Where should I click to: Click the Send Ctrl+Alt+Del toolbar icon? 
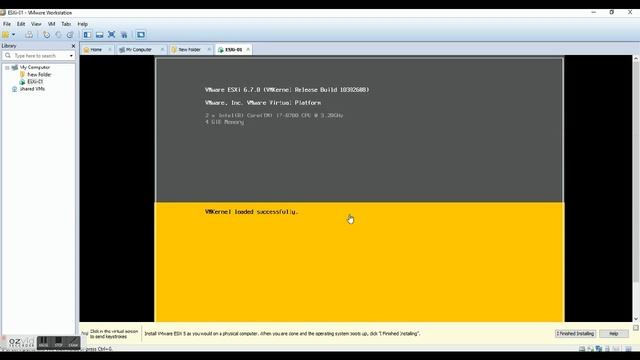click(29, 35)
